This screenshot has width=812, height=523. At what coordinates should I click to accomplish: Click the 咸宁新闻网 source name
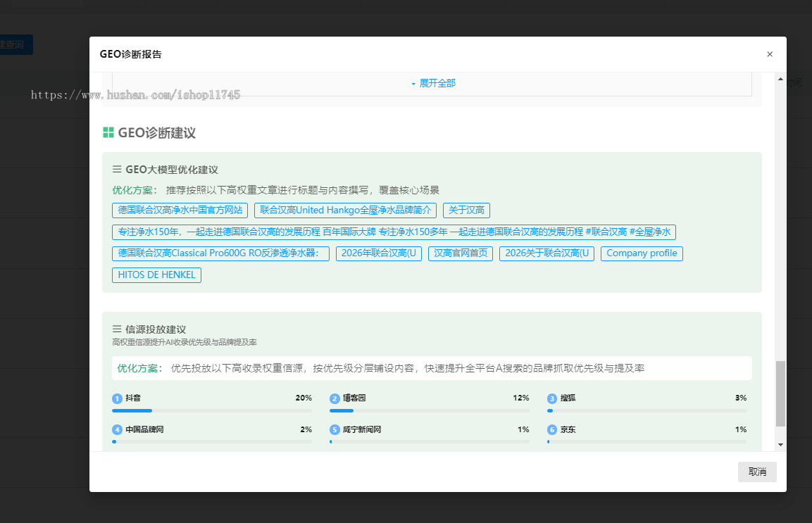362,429
